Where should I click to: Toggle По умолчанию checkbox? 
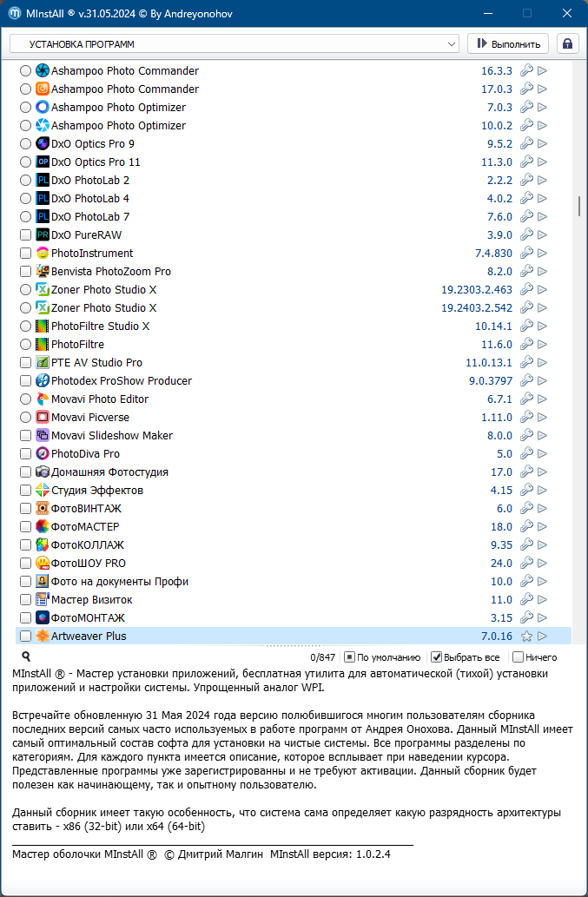tap(349, 657)
